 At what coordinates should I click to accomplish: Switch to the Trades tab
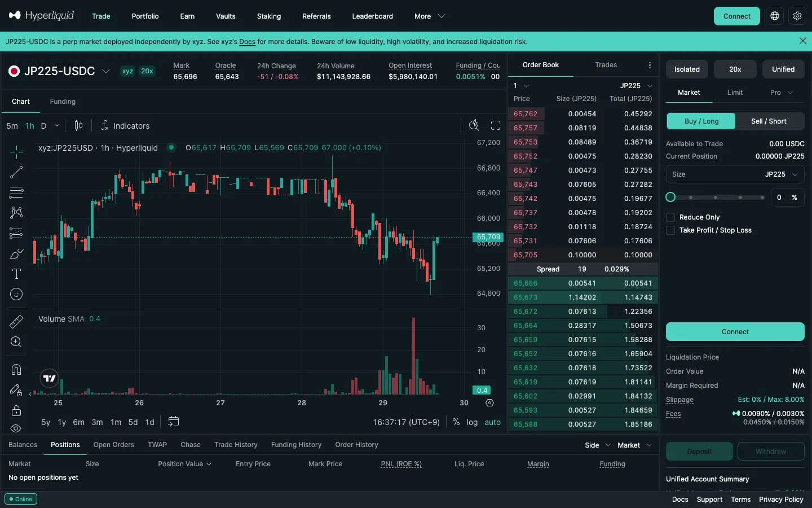tap(606, 65)
